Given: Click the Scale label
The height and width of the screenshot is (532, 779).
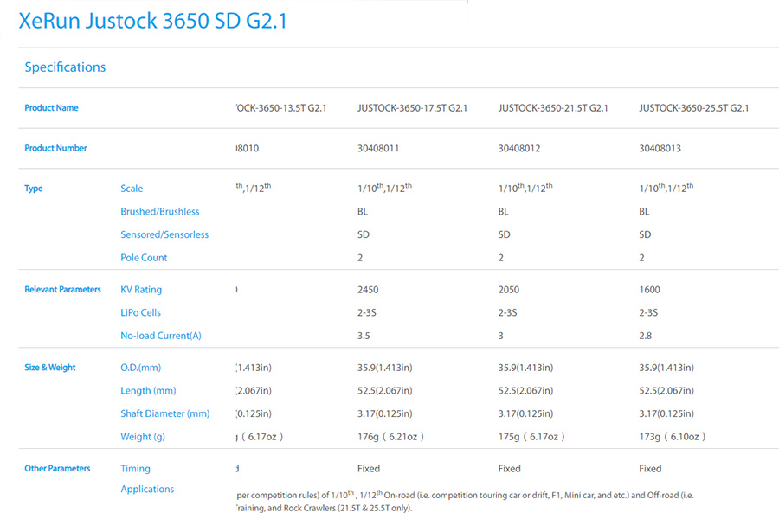Looking at the screenshot, I should click(132, 189).
